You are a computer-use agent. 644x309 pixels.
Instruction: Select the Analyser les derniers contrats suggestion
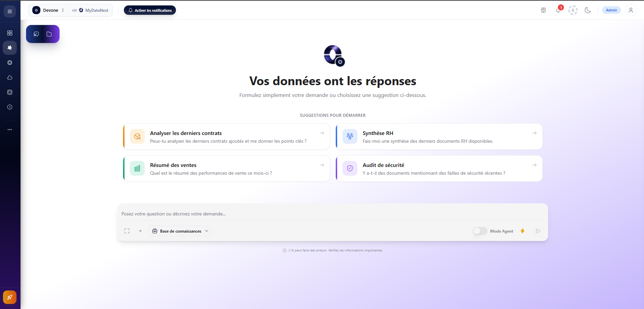[x=226, y=137]
